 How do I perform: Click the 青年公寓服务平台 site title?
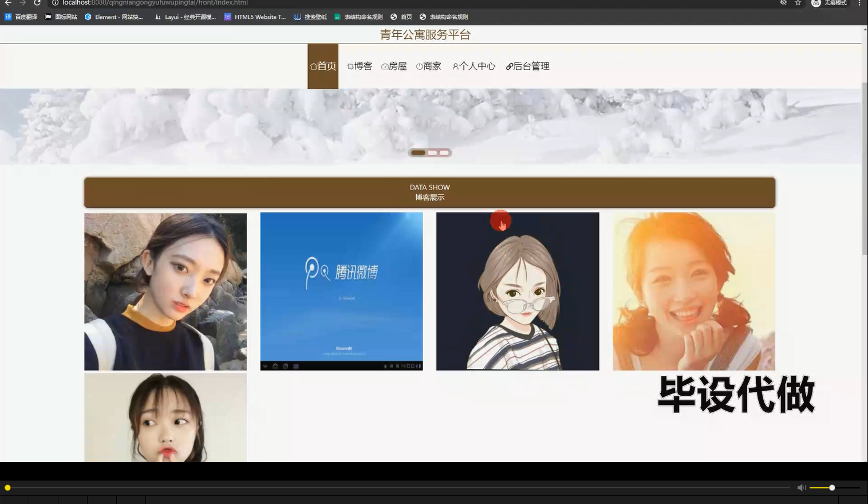pos(425,35)
